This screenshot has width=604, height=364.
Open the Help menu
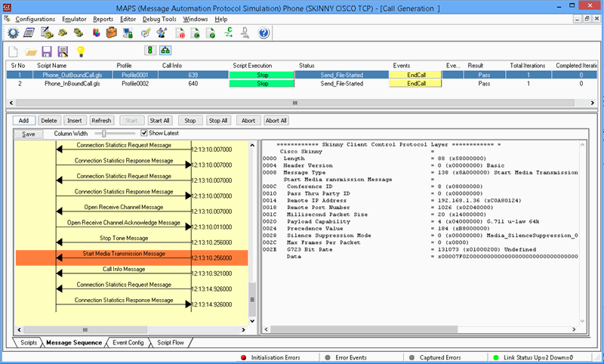[220, 19]
